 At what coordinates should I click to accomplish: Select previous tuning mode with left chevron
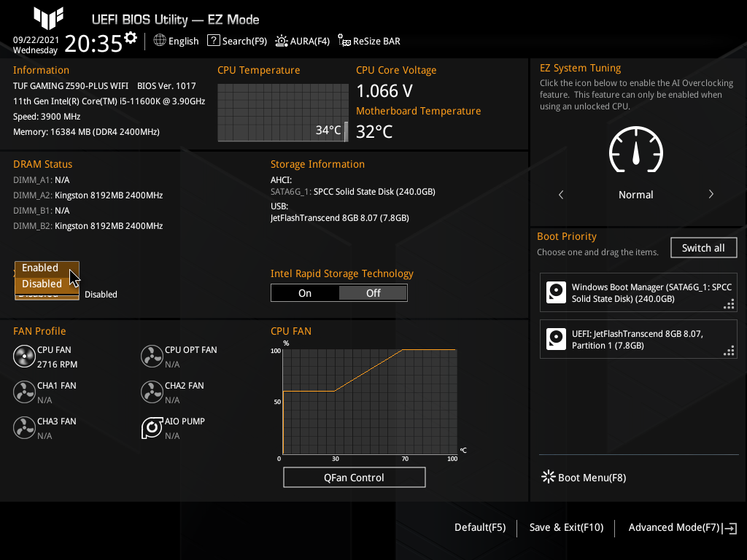point(561,194)
